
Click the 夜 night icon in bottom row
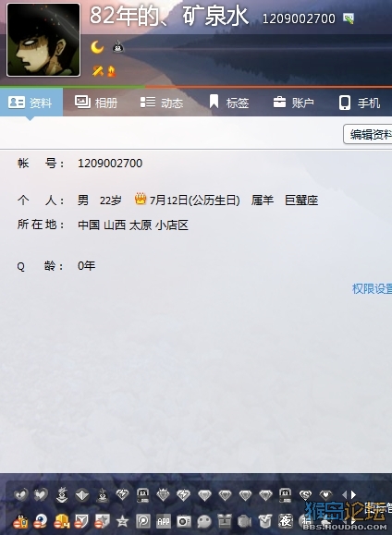coord(286,520)
